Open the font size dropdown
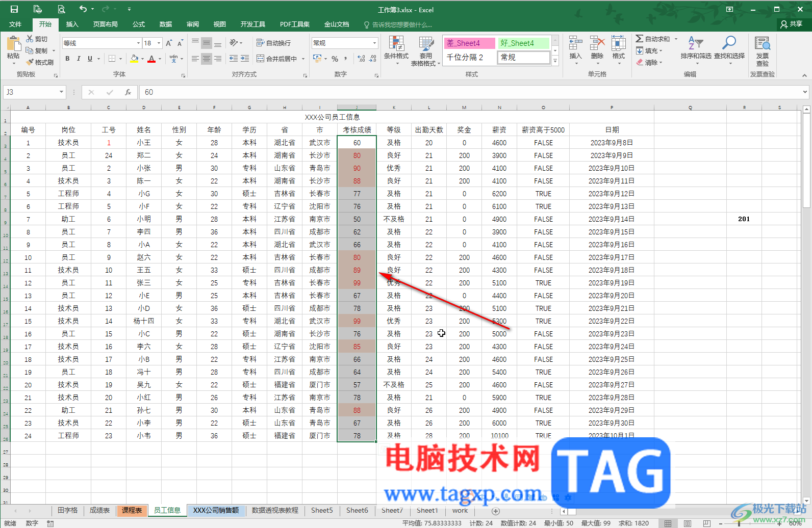The image size is (812, 528). tap(159, 43)
